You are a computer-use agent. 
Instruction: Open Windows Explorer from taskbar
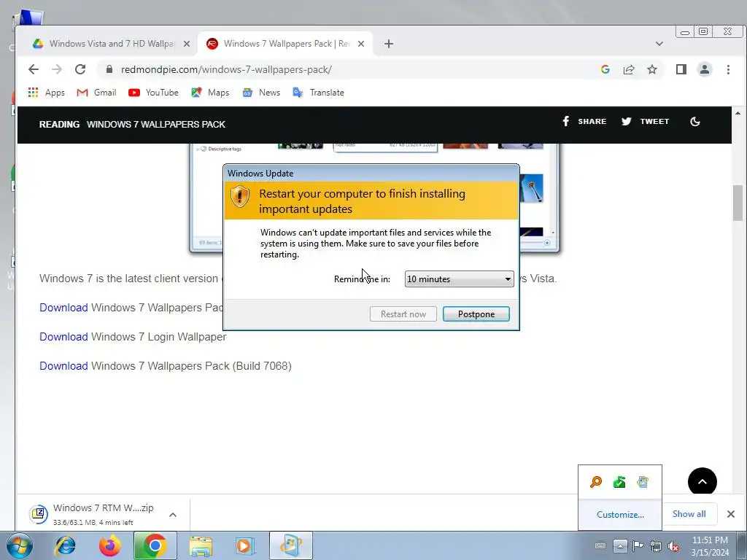[201, 545]
